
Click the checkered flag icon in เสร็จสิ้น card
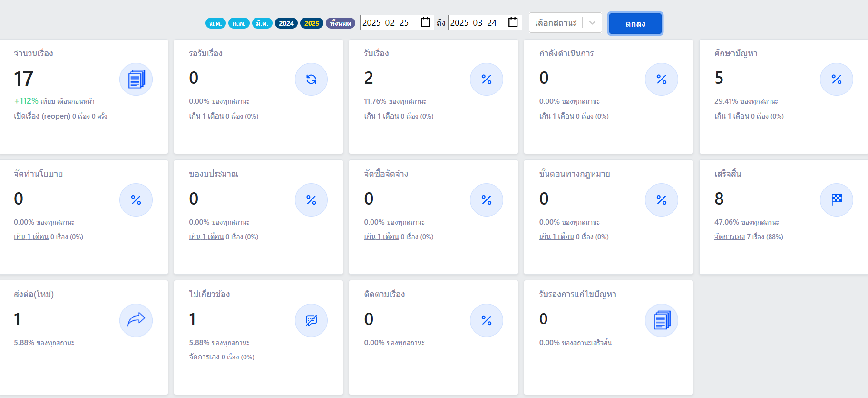[837, 200]
